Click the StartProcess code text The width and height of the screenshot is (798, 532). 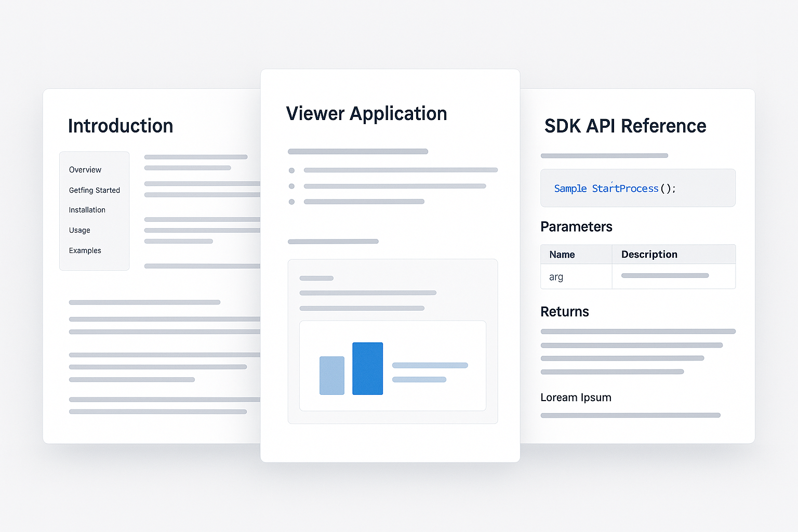625,189
